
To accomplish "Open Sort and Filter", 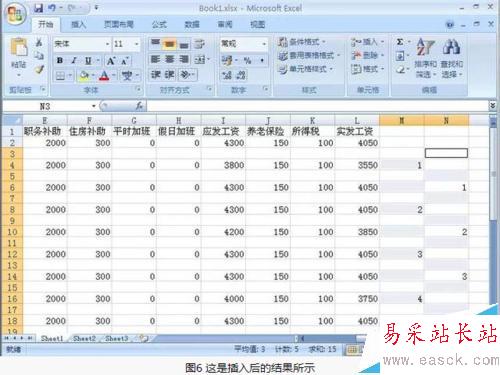I will point(426,58).
